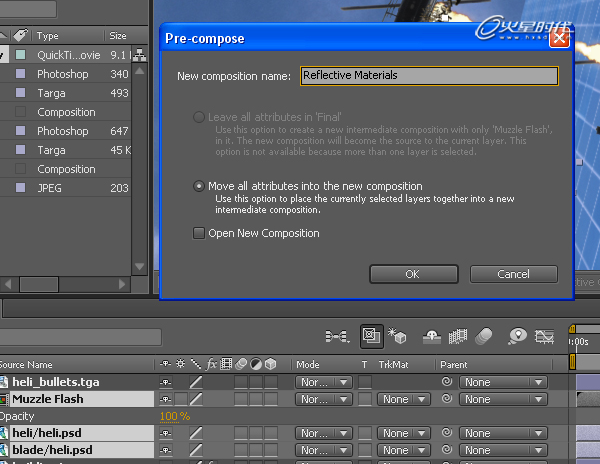Click the Brainstorm lightbulb icon
Screen dimensions: 600x464
coord(517,336)
